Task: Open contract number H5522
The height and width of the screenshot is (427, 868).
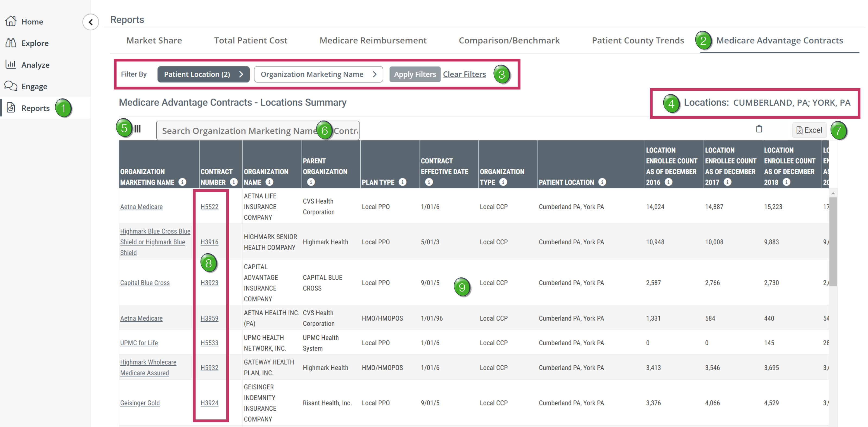Action: 209,207
